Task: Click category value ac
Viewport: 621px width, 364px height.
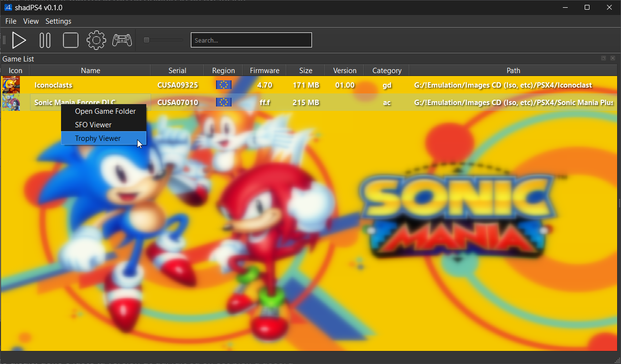Action: (387, 103)
